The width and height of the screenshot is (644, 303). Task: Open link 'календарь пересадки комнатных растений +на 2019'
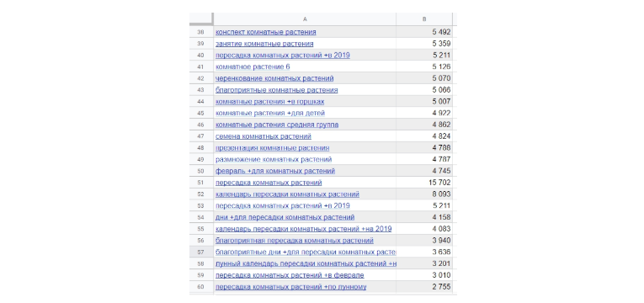point(304,229)
